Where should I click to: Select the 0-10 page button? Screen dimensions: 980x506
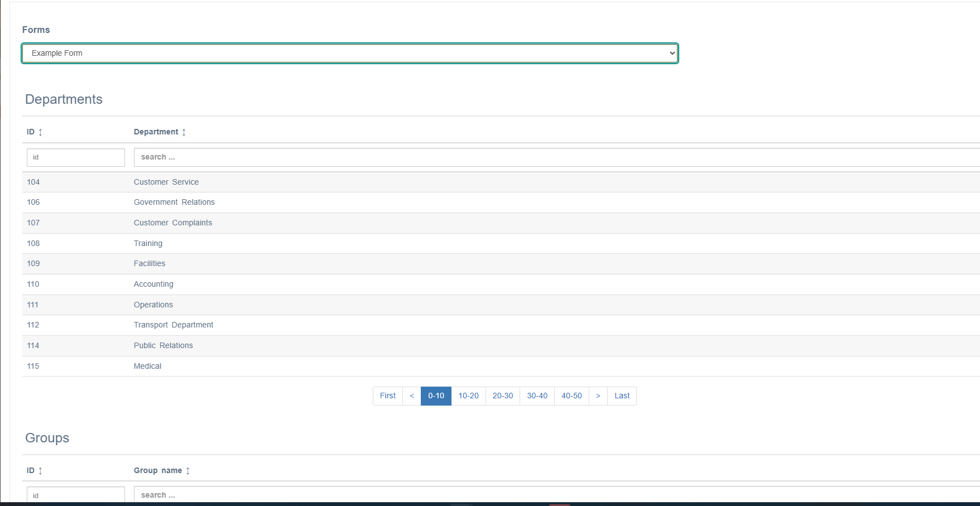[x=436, y=396]
